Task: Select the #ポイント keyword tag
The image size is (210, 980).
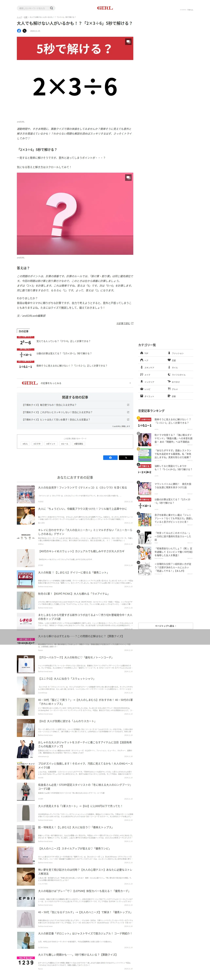Action: pyautogui.click(x=51, y=444)
